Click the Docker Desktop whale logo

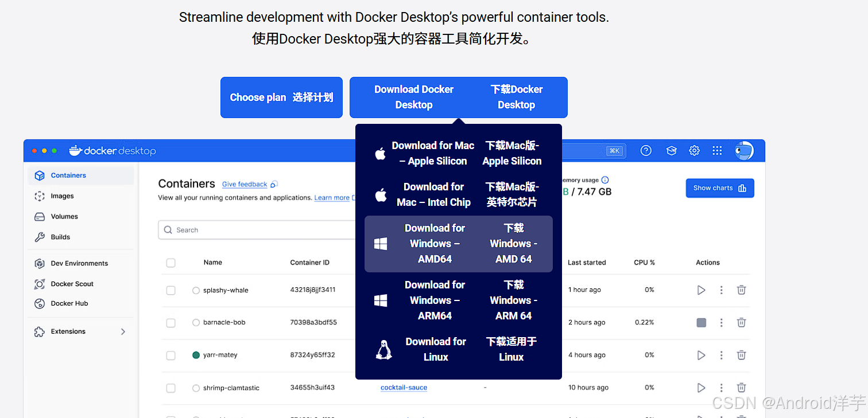[x=76, y=150]
